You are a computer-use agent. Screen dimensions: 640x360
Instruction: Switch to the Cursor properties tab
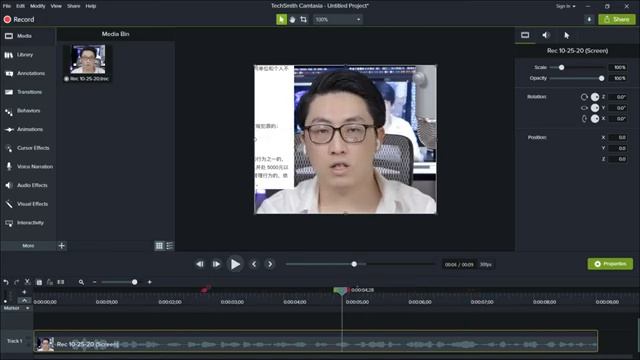[x=567, y=36]
